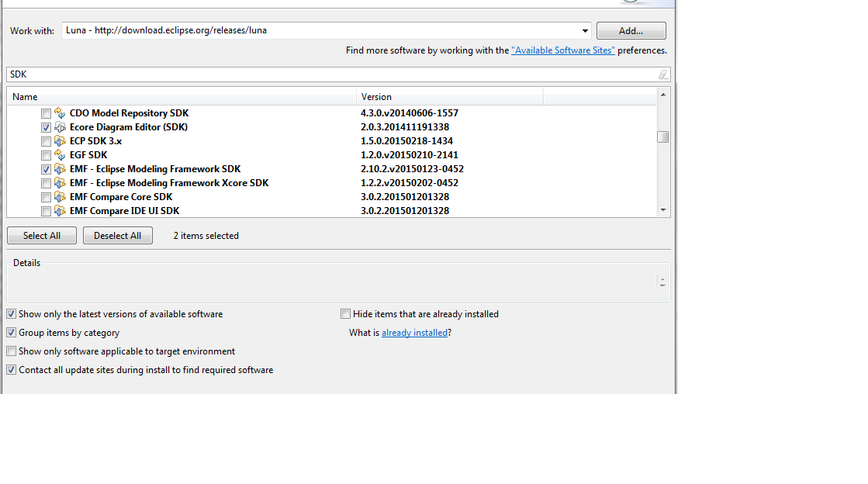Click version 1.2.0.v20150210-2141

click(x=410, y=155)
